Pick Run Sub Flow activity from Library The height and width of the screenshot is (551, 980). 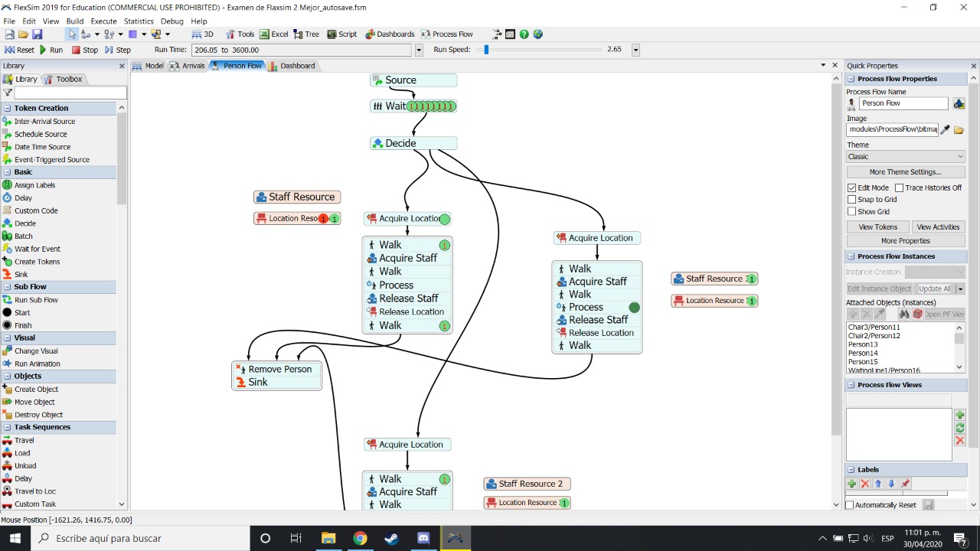point(36,300)
